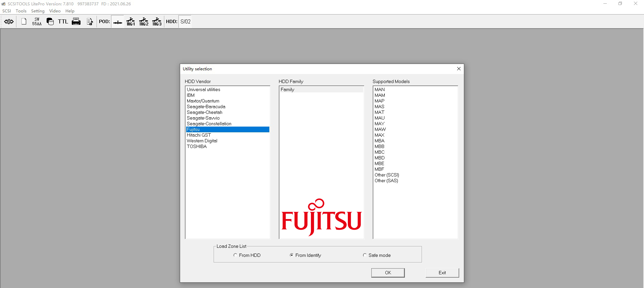Viewport: 644px width, 288px height.
Task: Select the Safe mode radio option
Action: (x=377, y=255)
